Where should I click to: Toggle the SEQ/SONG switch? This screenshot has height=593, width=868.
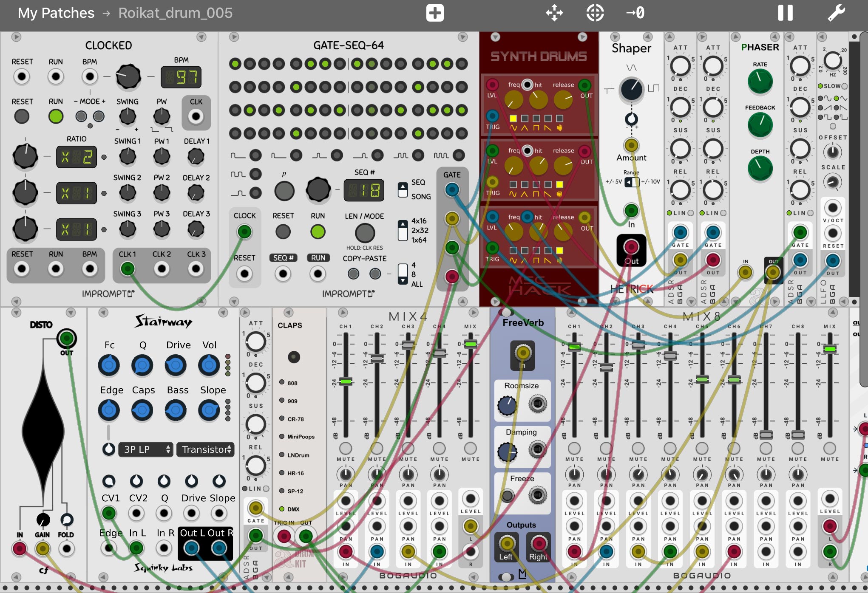coord(403,189)
